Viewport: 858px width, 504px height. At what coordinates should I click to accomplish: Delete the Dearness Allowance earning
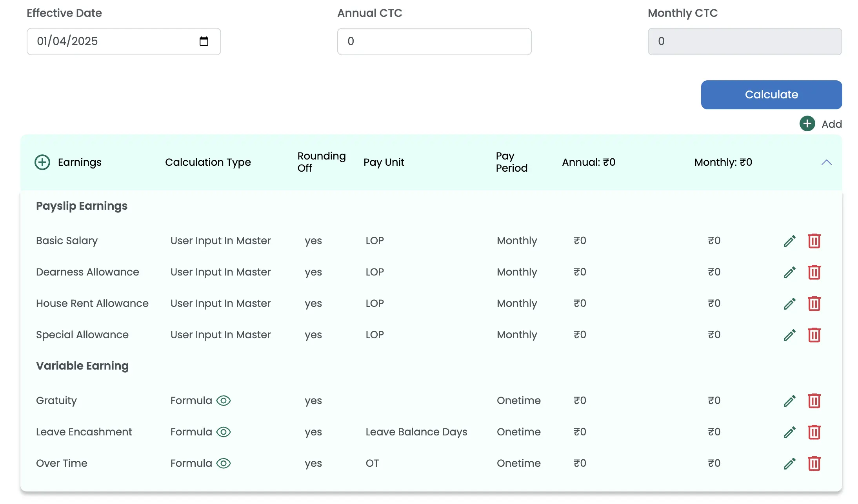pos(814,272)
